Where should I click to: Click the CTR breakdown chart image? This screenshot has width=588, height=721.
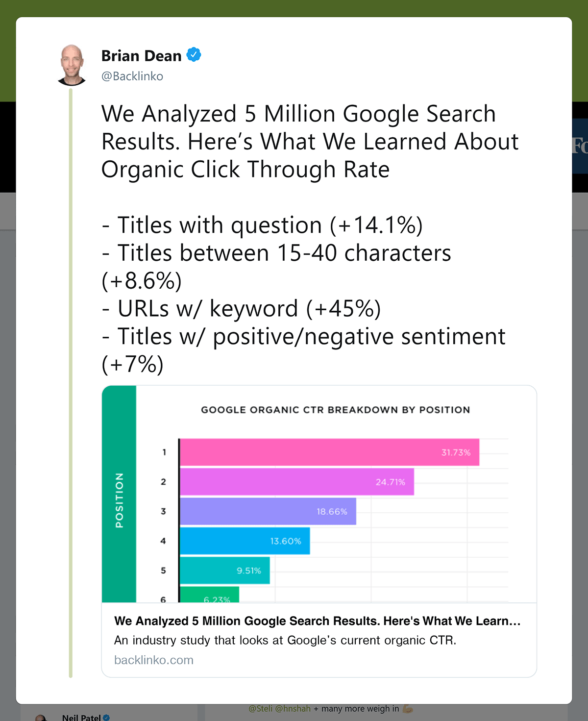(319, 494)
